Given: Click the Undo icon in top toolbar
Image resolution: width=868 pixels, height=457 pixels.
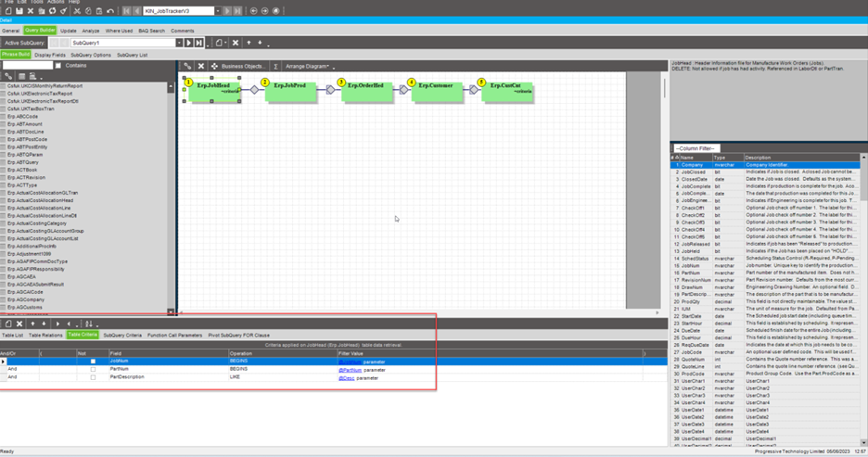Looking at the screenshot, I should 110,11.
